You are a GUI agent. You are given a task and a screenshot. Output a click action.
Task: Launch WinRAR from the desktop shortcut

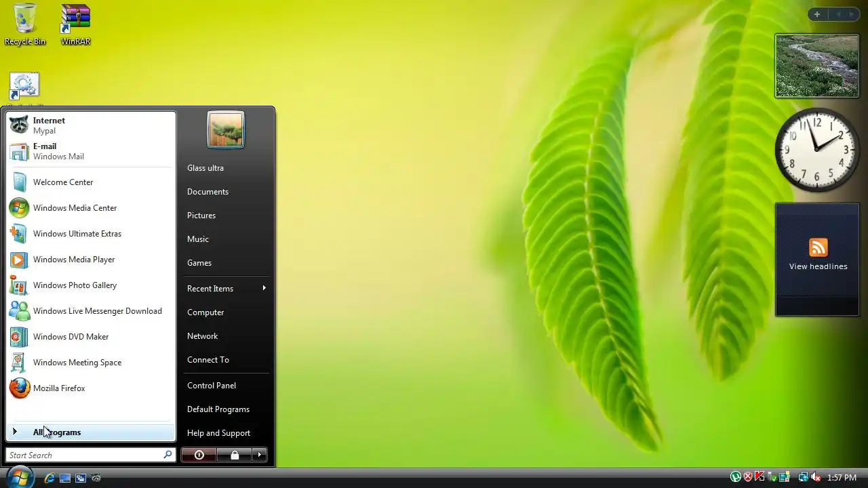click(x=75, y=24)
